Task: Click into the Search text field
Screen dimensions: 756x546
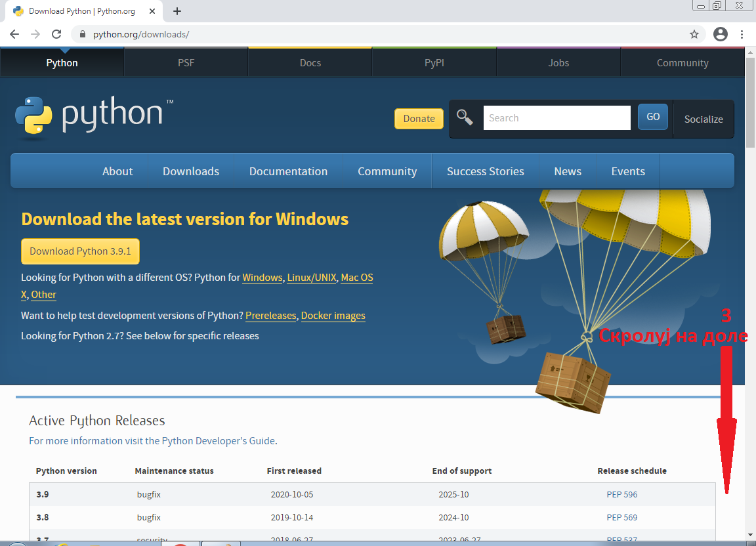Action: point(556,118)
